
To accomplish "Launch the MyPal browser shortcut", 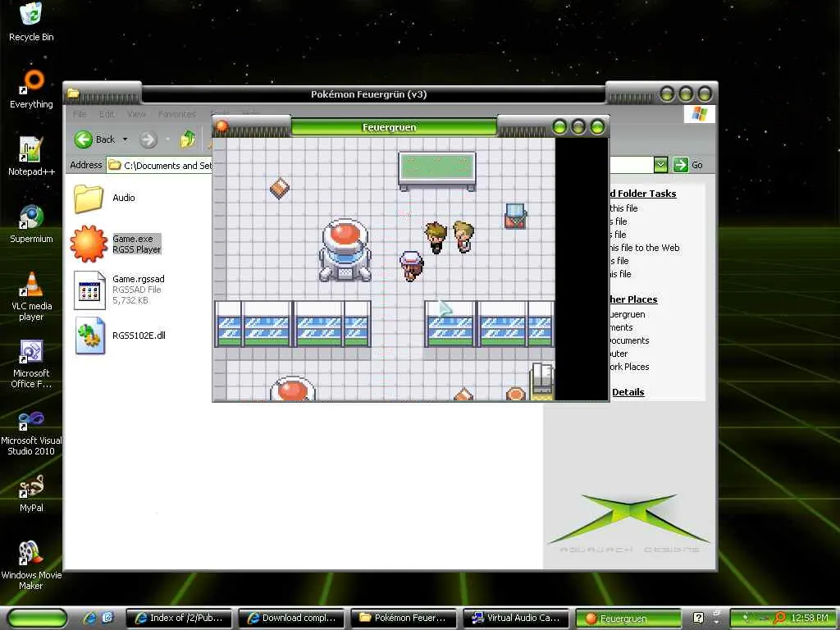I will (x=31, y=493).
